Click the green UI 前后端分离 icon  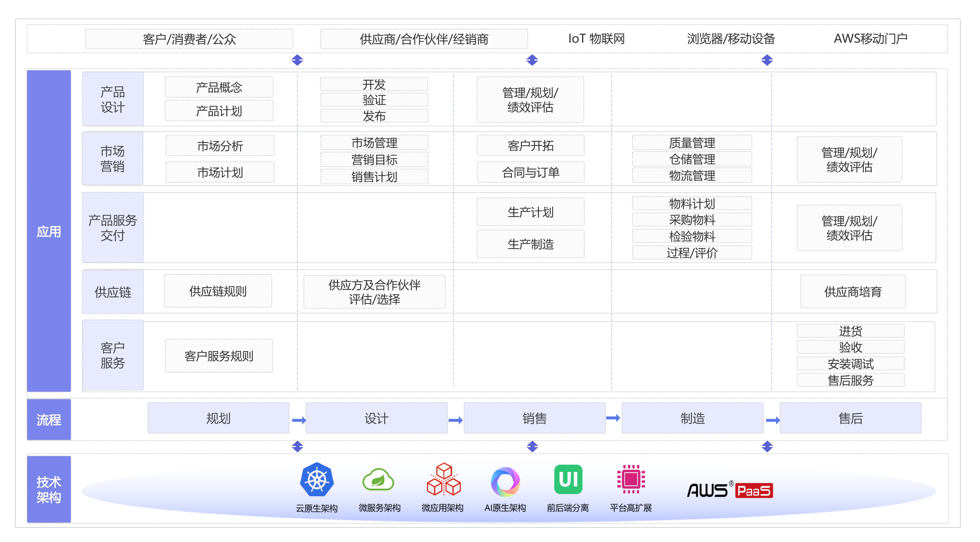[x=568, y=479]
